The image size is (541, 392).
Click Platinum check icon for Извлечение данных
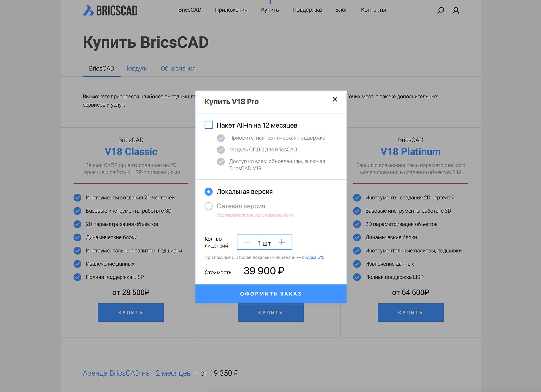[x=357, y=264]
